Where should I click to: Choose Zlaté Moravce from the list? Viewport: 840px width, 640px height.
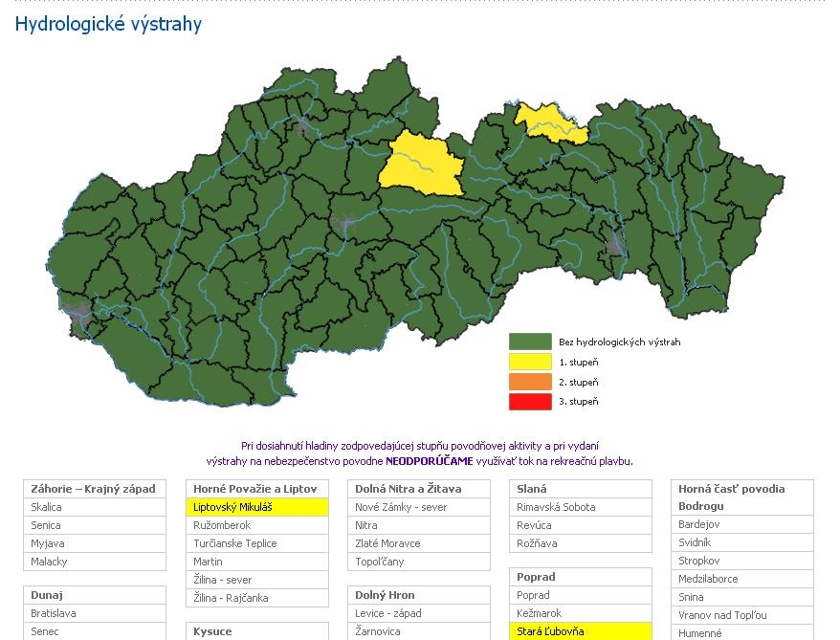387,543
